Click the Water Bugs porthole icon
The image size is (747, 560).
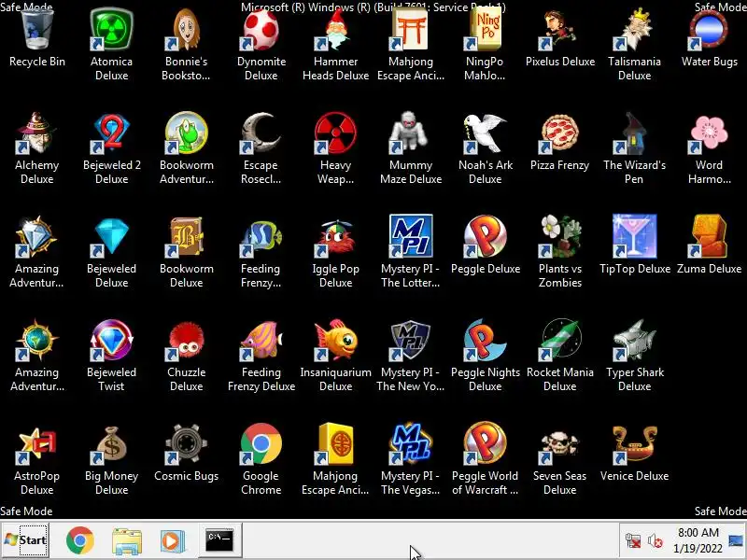tap(709, 30)
